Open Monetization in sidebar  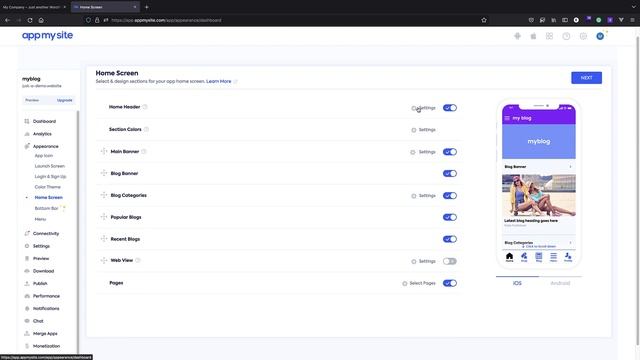pyautogui.click(x=46, y=346)
